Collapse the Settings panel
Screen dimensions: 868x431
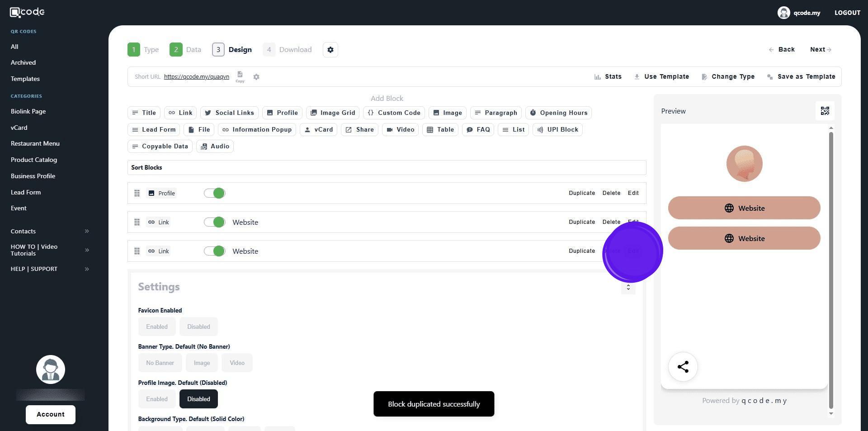[628, 288]
